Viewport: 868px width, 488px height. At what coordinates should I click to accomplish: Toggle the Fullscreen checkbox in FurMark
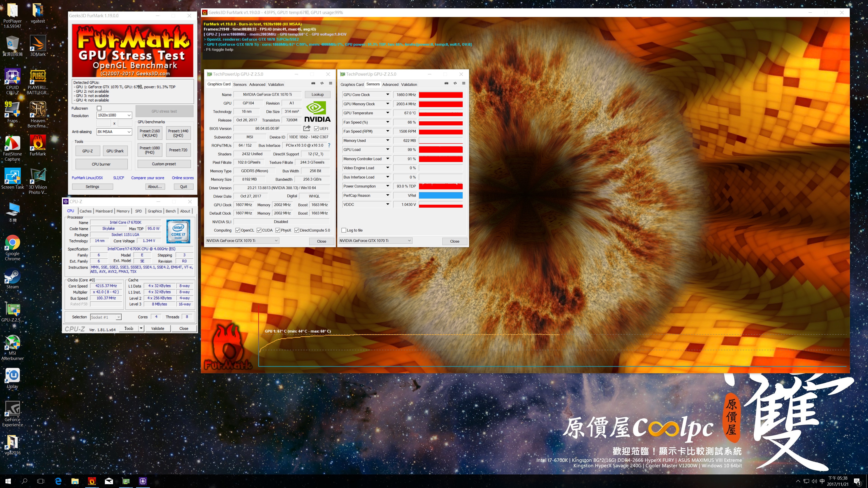click(x=99, y=108)
